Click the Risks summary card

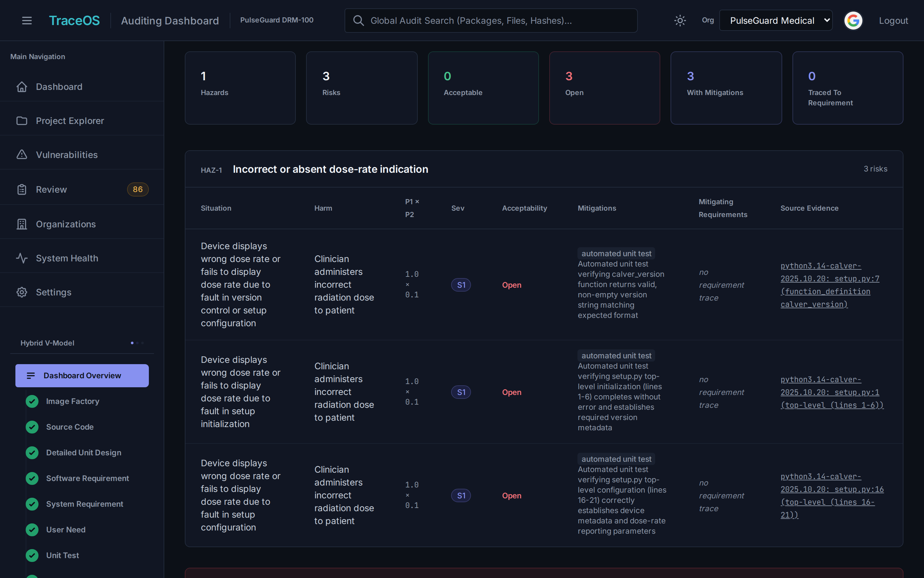coord(362,88)
